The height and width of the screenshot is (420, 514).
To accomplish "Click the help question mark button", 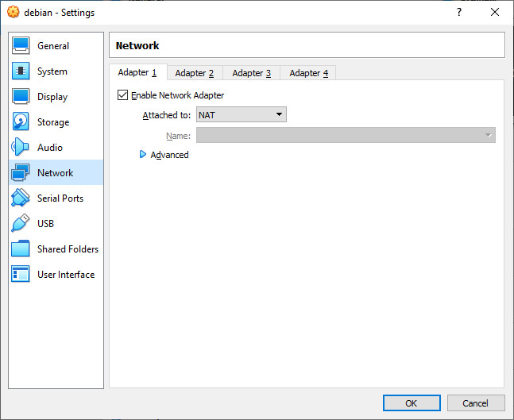I will coord(459,12).
